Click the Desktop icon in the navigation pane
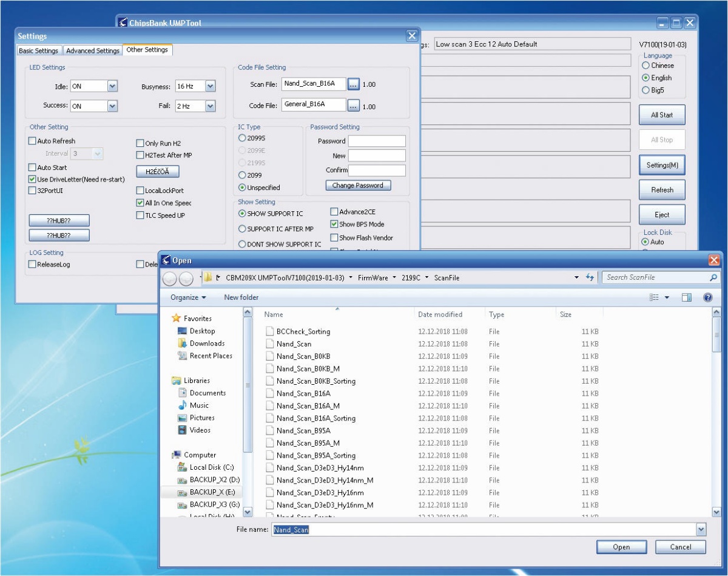728x576 pixels. [182, 331]
